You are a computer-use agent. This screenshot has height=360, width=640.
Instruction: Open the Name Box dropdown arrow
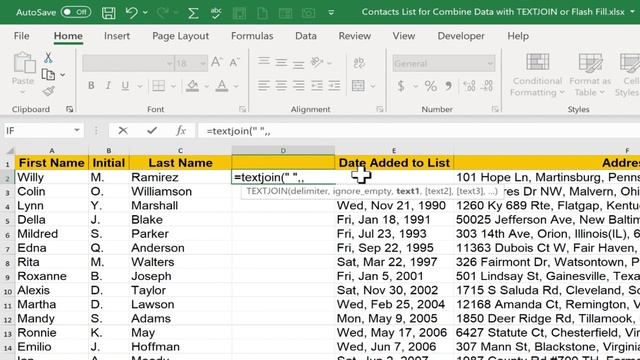pyautogui.click(x=76, y=131)
